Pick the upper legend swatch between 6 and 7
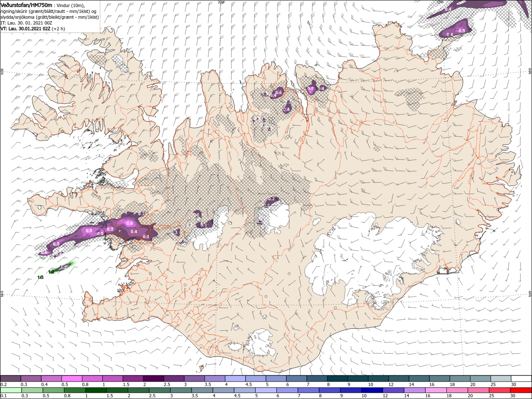 [x=297, y=379]
